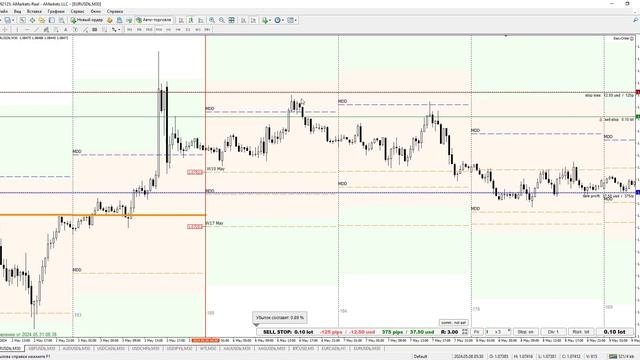Open the Terminal panel icon

[x=52, y=20]
